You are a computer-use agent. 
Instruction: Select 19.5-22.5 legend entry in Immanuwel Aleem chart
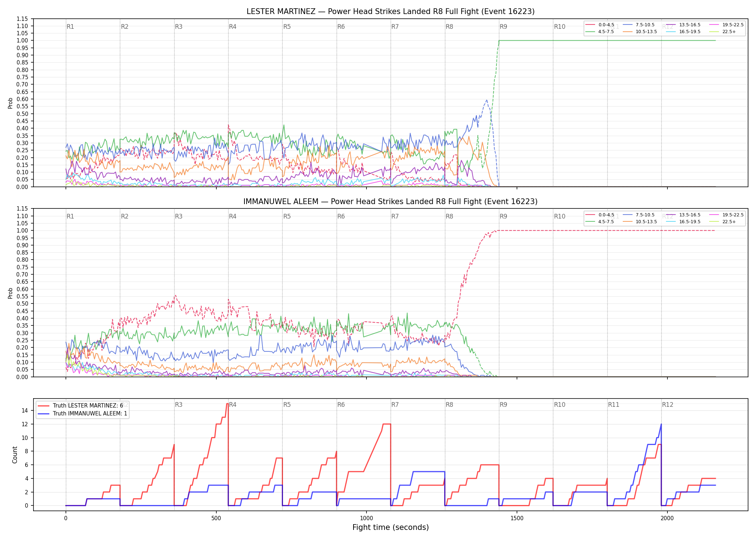coord(726,215)
